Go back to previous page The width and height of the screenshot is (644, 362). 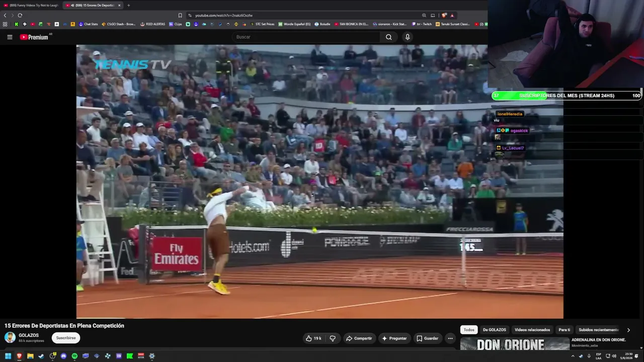coord(5,16)
